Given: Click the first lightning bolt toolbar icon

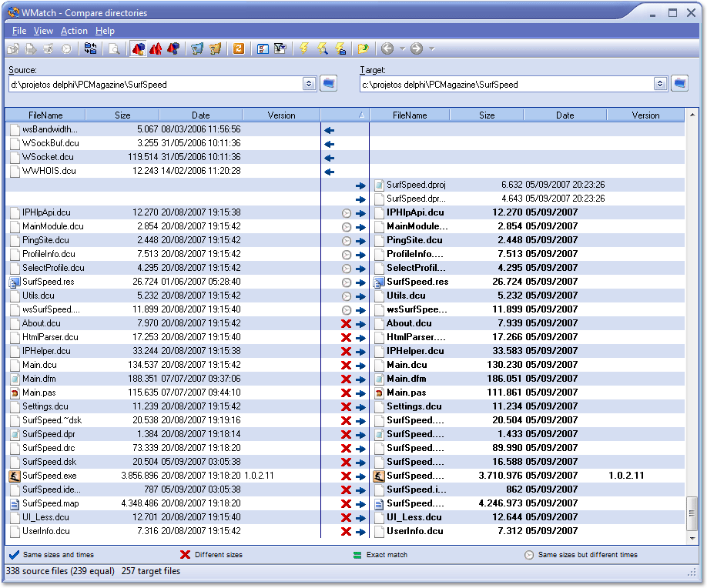Looking at the screenshot, I should point(304,48).
